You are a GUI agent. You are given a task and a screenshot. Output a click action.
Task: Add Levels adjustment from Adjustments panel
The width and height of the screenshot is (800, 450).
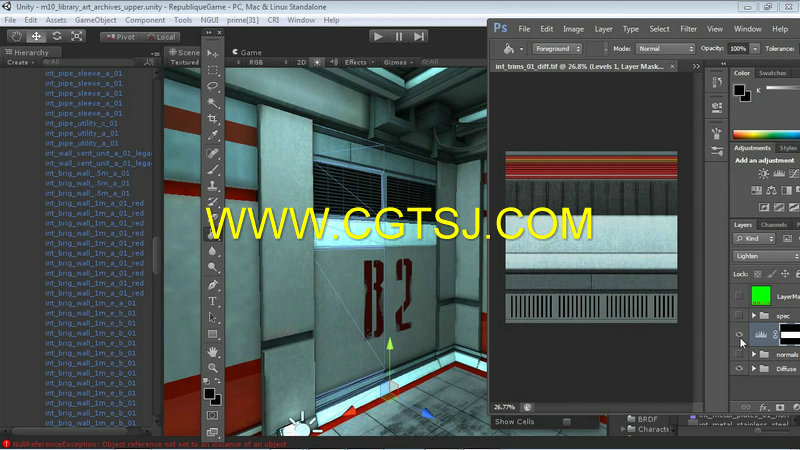[779, 173]
